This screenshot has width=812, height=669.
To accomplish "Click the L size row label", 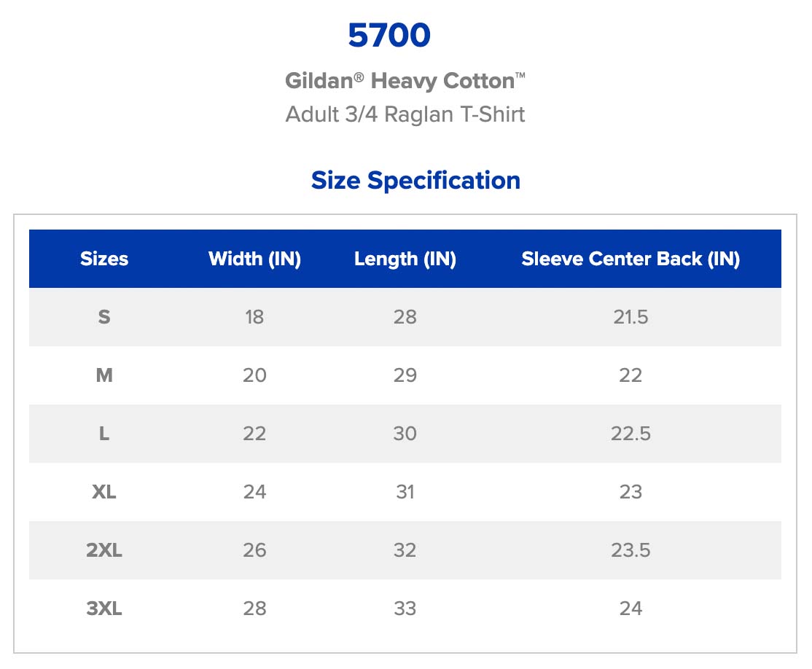I will 104,434.
